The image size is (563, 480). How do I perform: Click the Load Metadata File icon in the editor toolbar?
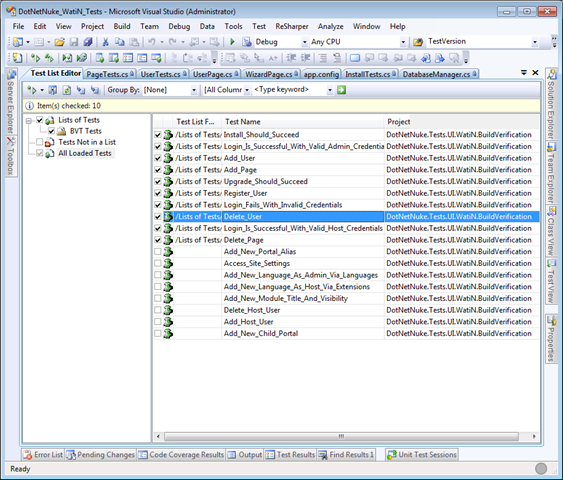(x=81, y=90)
